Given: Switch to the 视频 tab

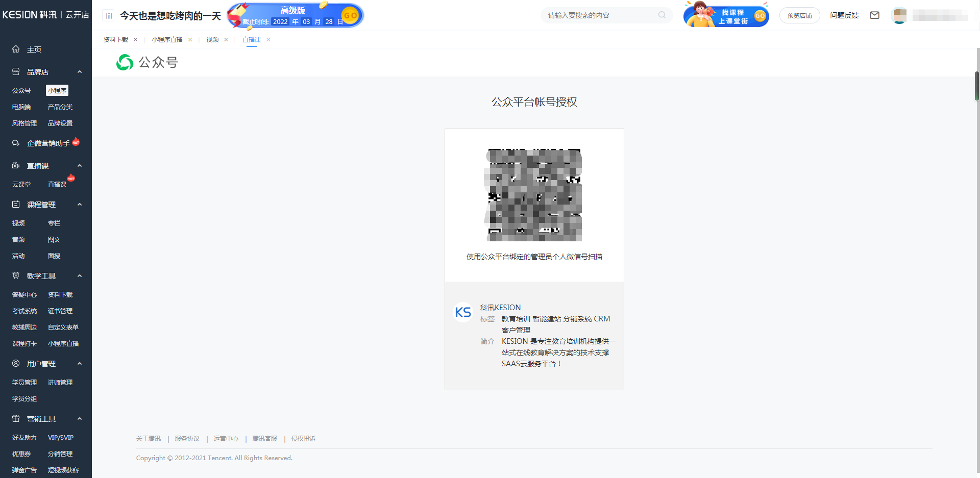Looking at the screenshot, I should (212, 39).
